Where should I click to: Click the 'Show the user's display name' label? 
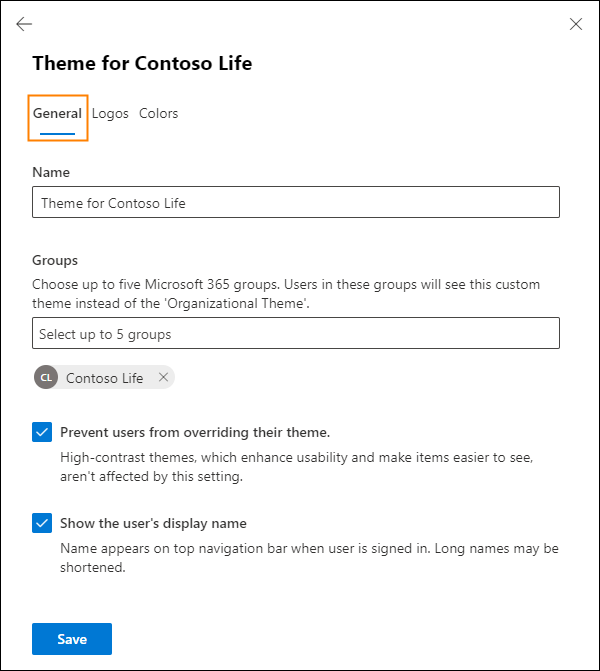point(153,523)
